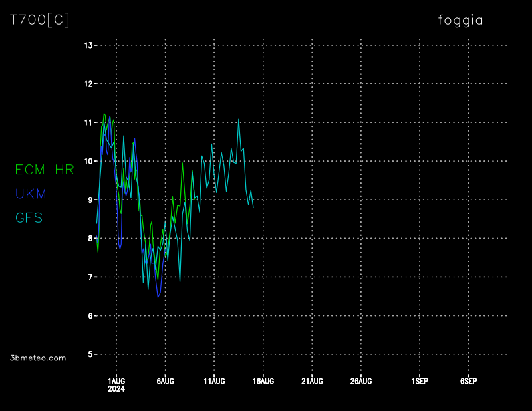This screenshot has height=411, width=532.
Task: Select the UKM legend entry
Action: (31, 194)
